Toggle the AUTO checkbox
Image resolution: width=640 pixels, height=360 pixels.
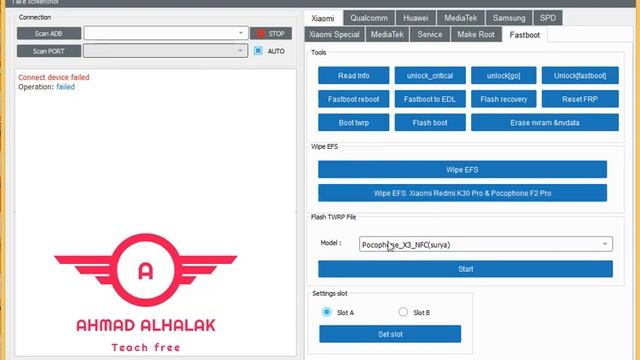click(x=258, y=51)
